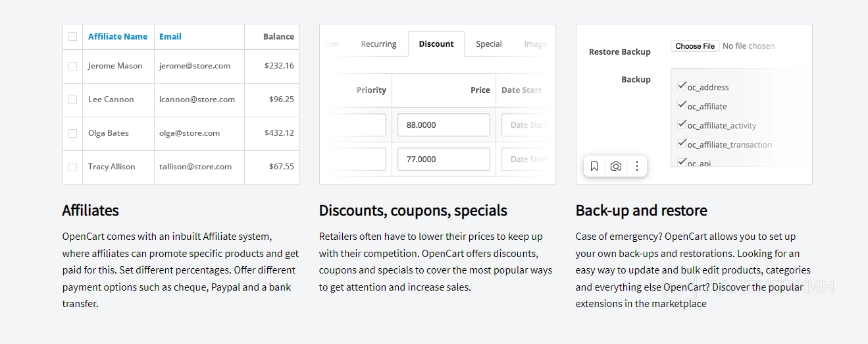The image size is (868, 344).
Task: Check the Tracy Allison row checkbox
Action: pos(73,167)
